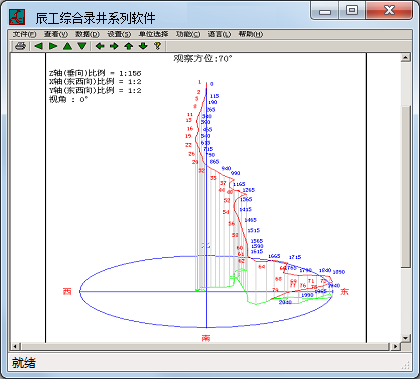This screenshot has width=420, height=380.
Task: Open the 文件(F) menu
Action: point(24,34)
